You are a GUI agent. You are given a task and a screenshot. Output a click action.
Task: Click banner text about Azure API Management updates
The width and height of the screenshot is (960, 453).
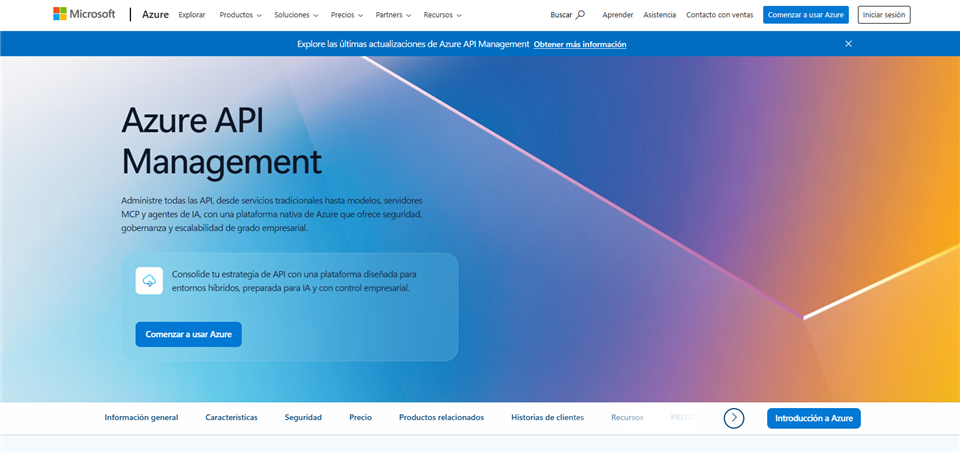pos(413,44)
